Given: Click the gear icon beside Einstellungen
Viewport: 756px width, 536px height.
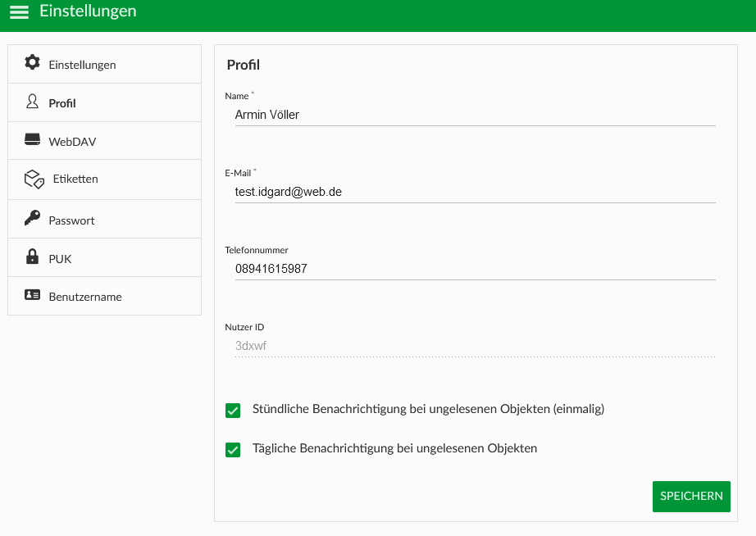Looking at the screenshot, I should [x=32, y=62].
